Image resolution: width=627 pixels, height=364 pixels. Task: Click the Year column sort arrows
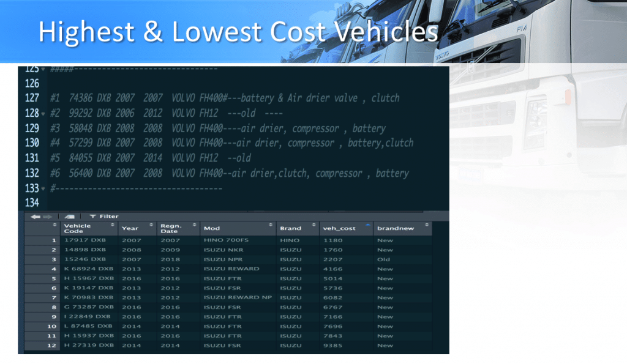(x=151, y=225)
